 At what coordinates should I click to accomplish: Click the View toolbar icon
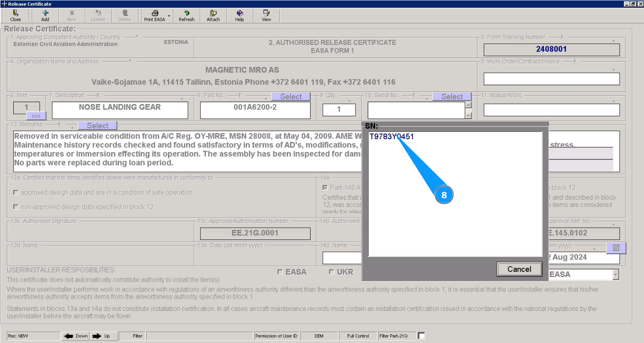[266, 16]
